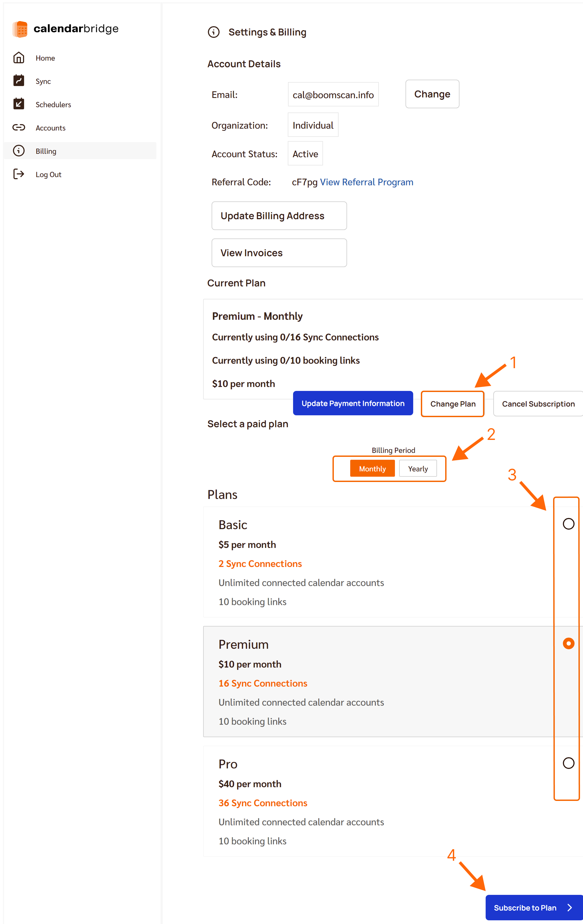Select the Basic plan radio button

coord(568,524)
